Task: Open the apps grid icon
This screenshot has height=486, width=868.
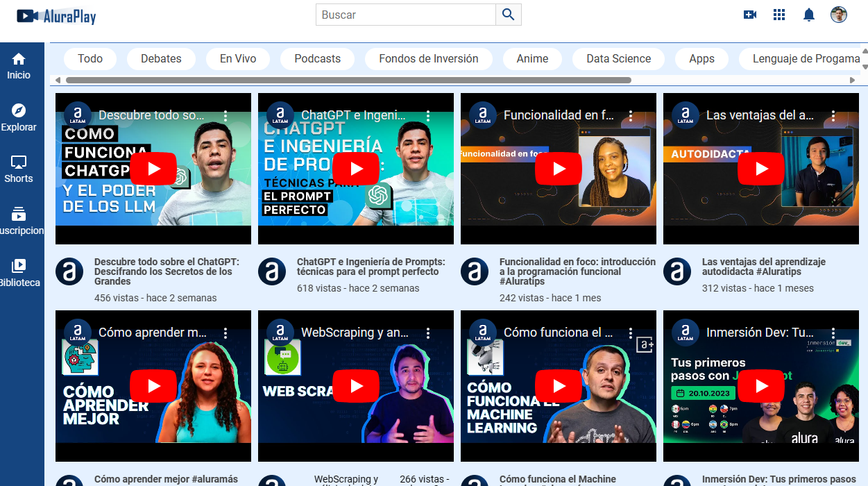Action: pos(779,15)
